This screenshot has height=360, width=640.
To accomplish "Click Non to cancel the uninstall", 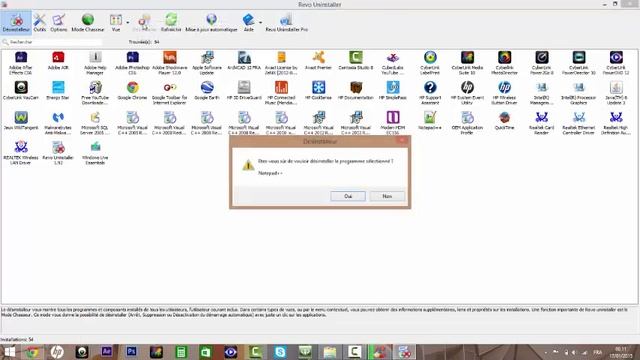I will coord(387,196).
